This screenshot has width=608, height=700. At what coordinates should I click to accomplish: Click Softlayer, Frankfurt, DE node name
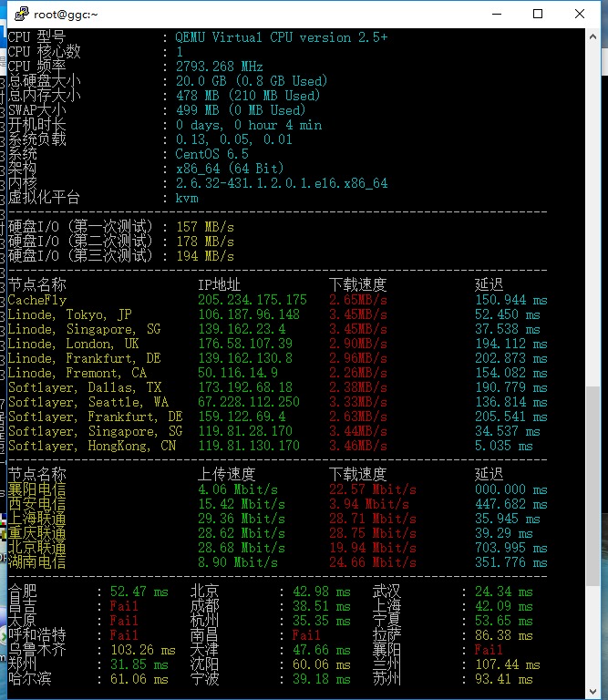[96, 417]
